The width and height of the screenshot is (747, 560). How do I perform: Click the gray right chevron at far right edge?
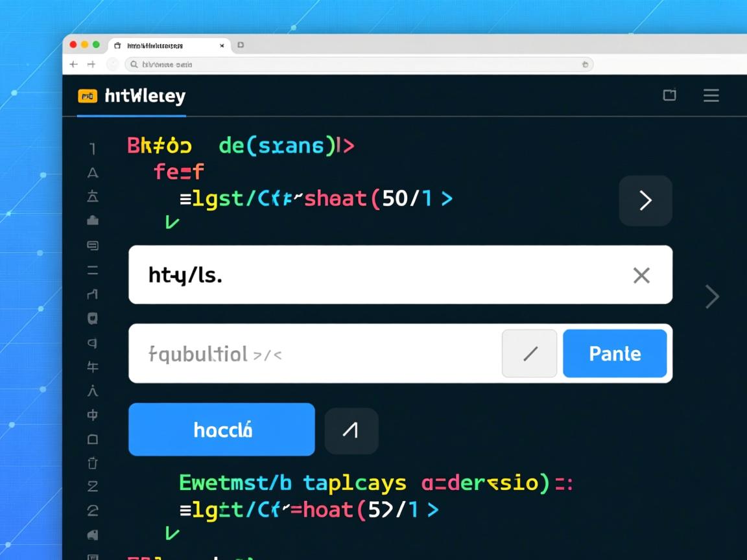click(x=712, y=297)
